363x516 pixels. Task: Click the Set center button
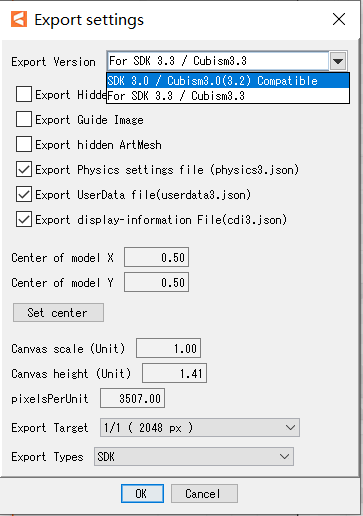point(58,313)
